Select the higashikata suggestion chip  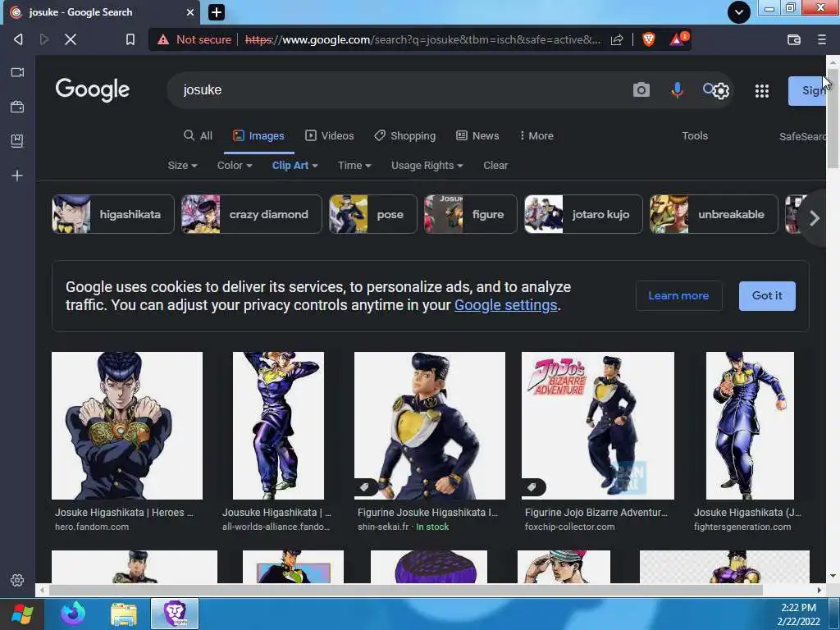tap(113, 214)
